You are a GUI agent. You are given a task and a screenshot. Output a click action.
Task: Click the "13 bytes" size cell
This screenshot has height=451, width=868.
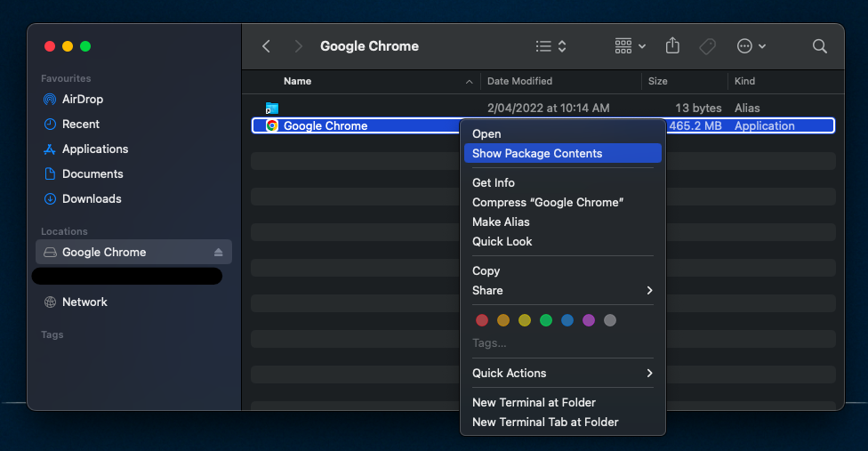[x=698, y=108]
